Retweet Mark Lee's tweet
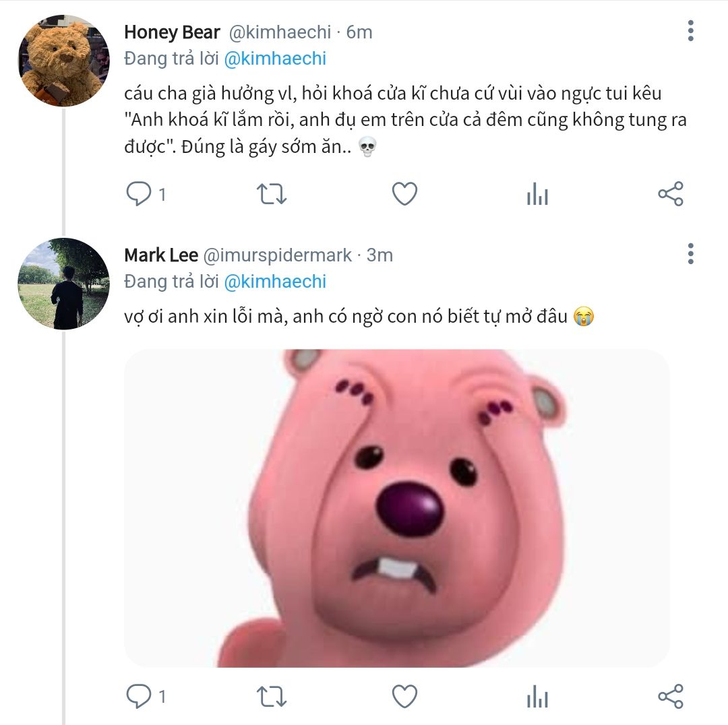728x725 pixels. coord(272,695)
